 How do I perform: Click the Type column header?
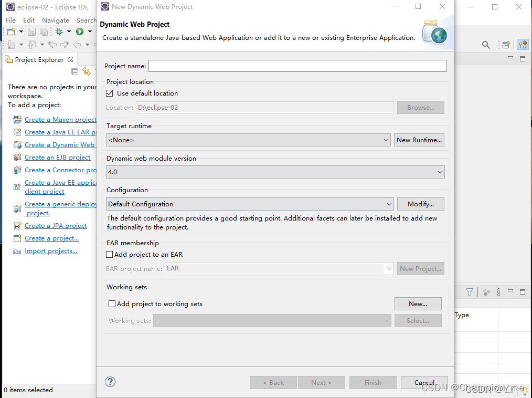pos(462,315)
